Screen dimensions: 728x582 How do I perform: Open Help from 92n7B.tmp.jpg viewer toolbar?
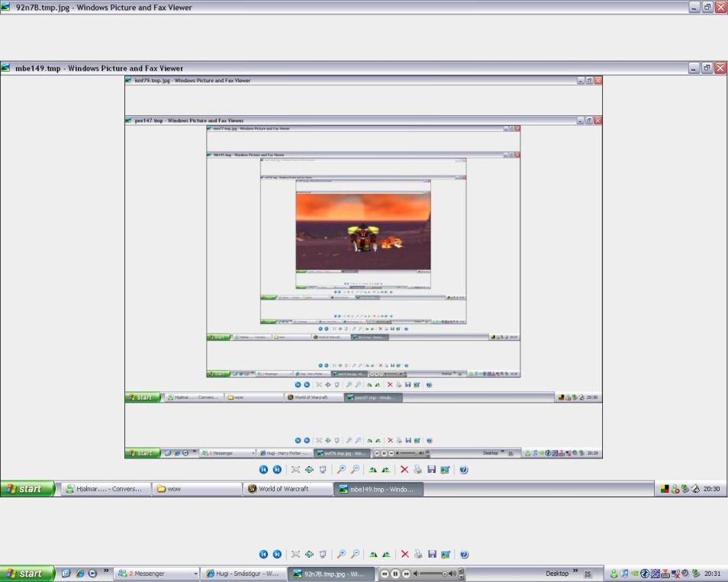[464, 554]
